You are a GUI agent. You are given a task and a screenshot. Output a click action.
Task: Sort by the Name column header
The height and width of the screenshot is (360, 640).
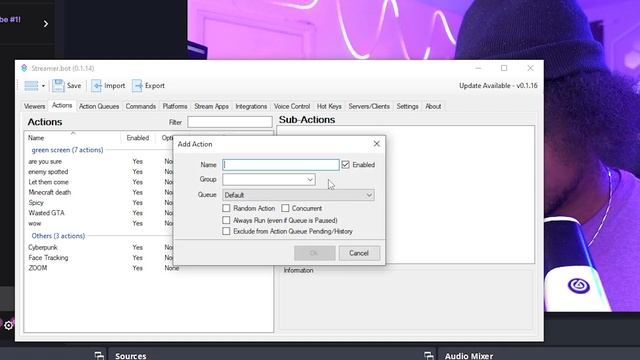72,138
